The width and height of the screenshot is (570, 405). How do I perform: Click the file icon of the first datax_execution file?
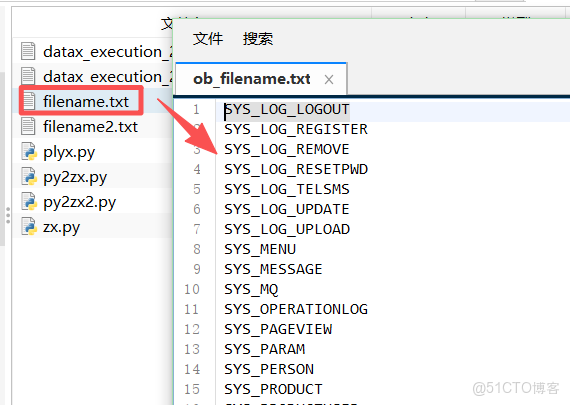(28, 51)
